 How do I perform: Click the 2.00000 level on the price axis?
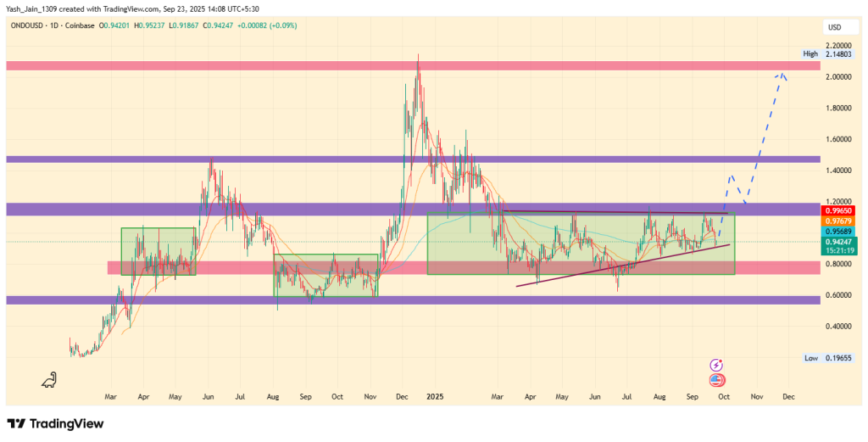point(838,77)
